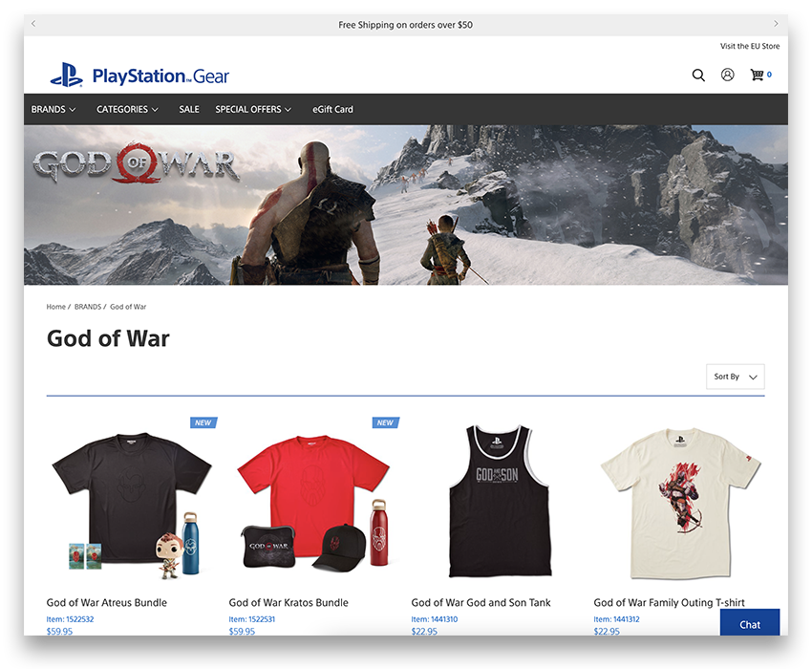This screenshot has width=812, height=669.
Task: Click item number 1522532
Action: tap(70, 619)
